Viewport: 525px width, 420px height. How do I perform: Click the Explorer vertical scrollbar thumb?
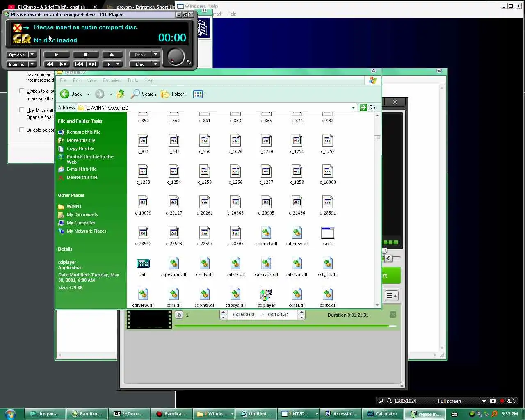377,137
